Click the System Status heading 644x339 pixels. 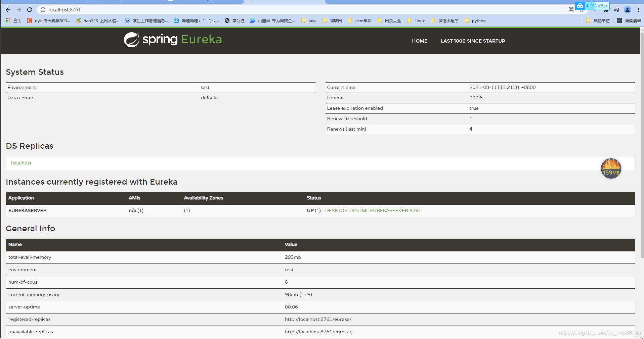click(35, 72)
